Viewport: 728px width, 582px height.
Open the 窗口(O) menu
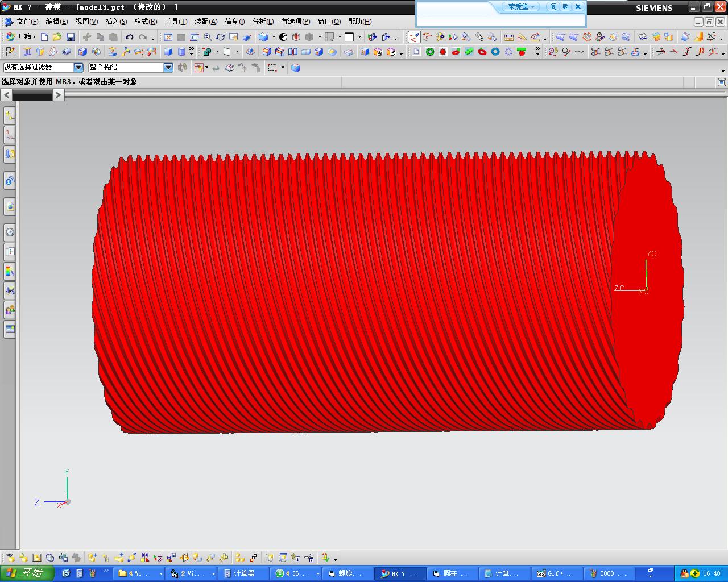pyautogui.click(x=329, y=22)
